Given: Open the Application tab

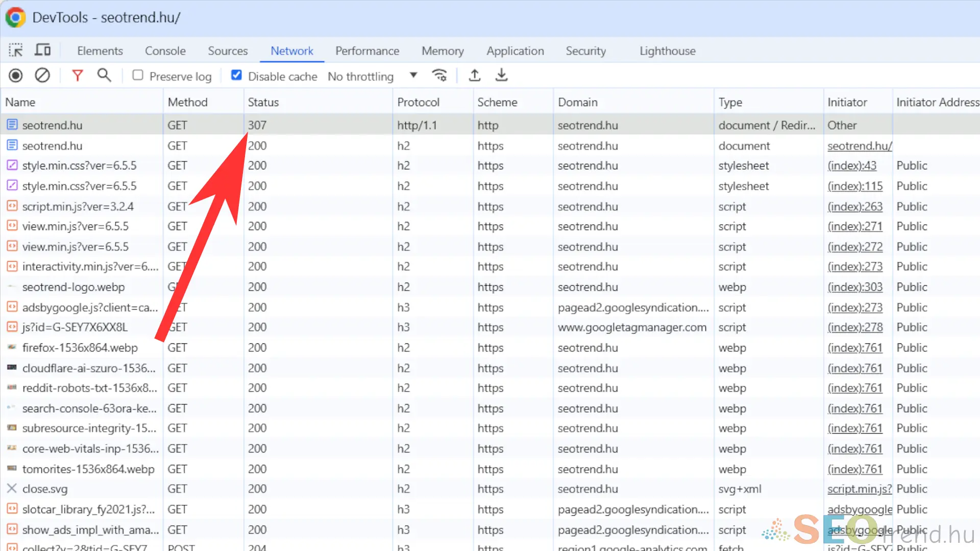Looking at the screenshot, I should coord(515,51).
